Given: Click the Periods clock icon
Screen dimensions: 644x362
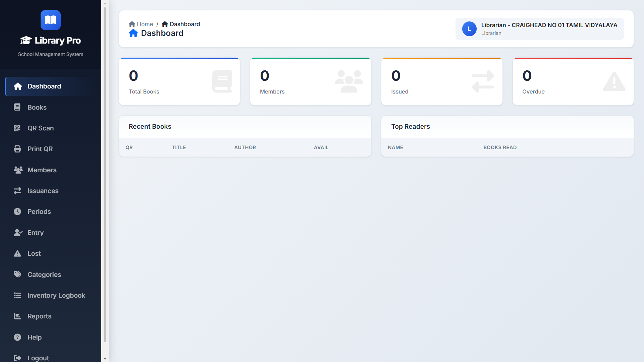Looking at the screenshot, I should [17, 212].
